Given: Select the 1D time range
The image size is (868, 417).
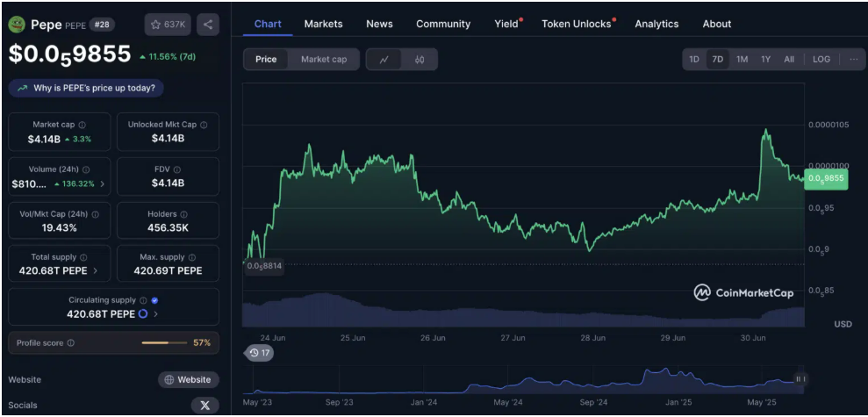Looking at the screenshot, I should [693, 59].
